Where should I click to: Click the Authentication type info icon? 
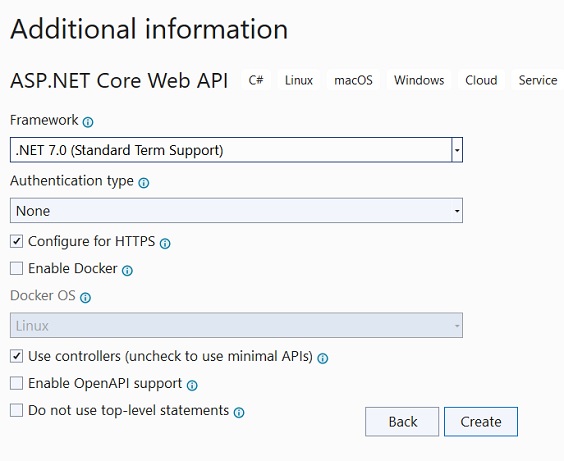[x=144, y=183]
